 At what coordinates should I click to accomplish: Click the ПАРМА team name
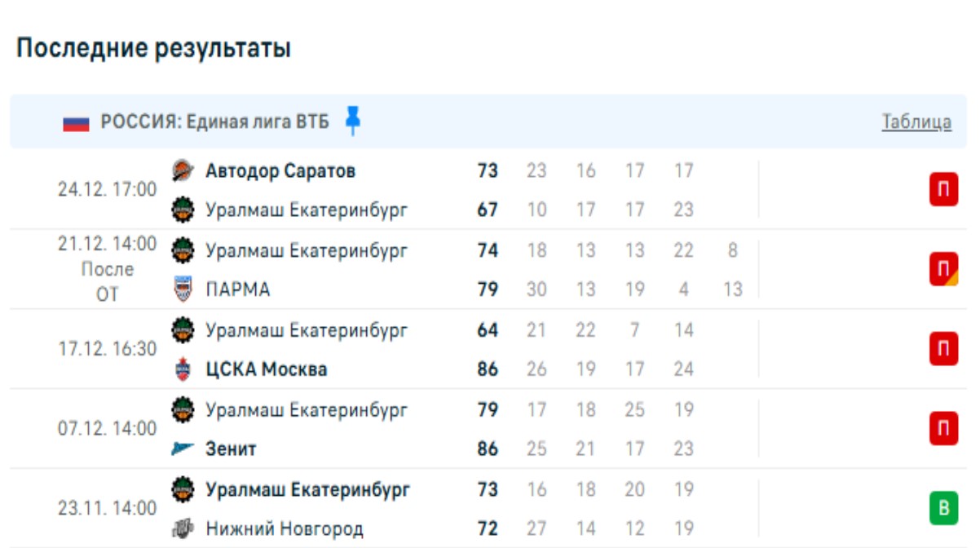tap(237, 289)
